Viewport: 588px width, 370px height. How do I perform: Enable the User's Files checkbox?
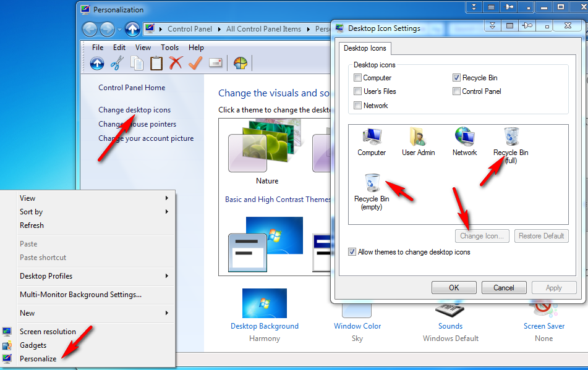(358, 91)
